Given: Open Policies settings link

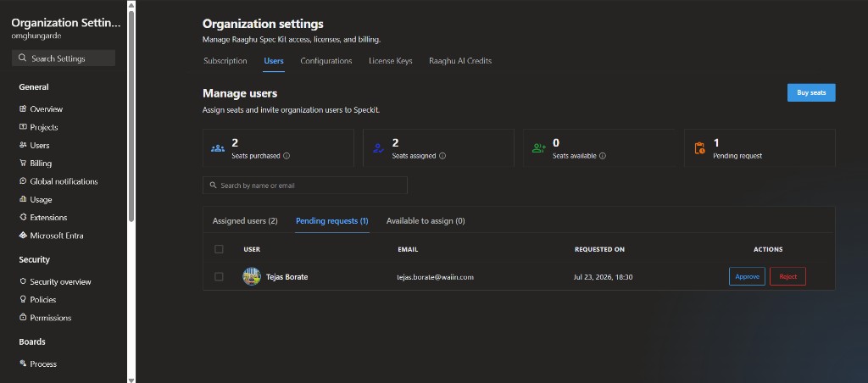Looking at the screenshot, I should 43,299.
